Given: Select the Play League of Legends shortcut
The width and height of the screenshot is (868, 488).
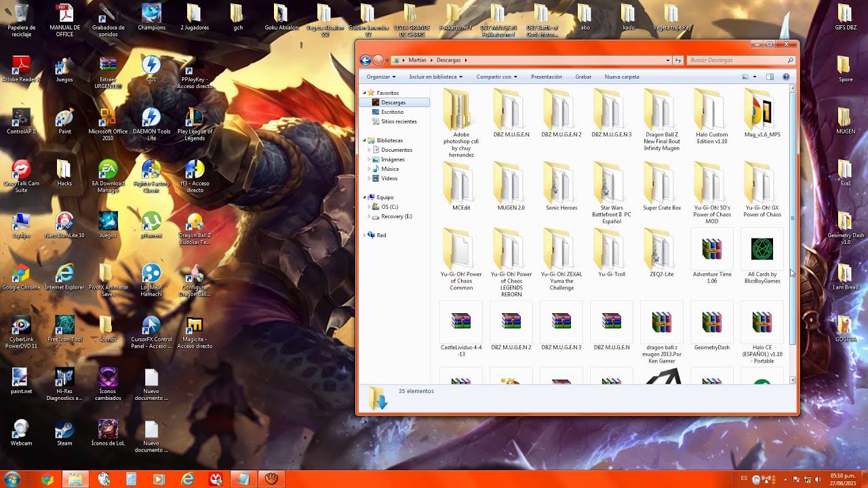Looking at the screenshot, I should tap(195, 124).
